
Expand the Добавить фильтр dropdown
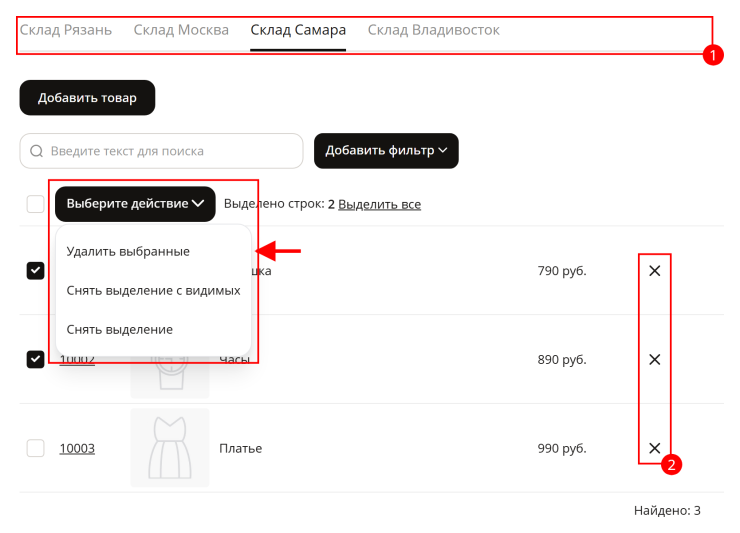pos(386,151)
